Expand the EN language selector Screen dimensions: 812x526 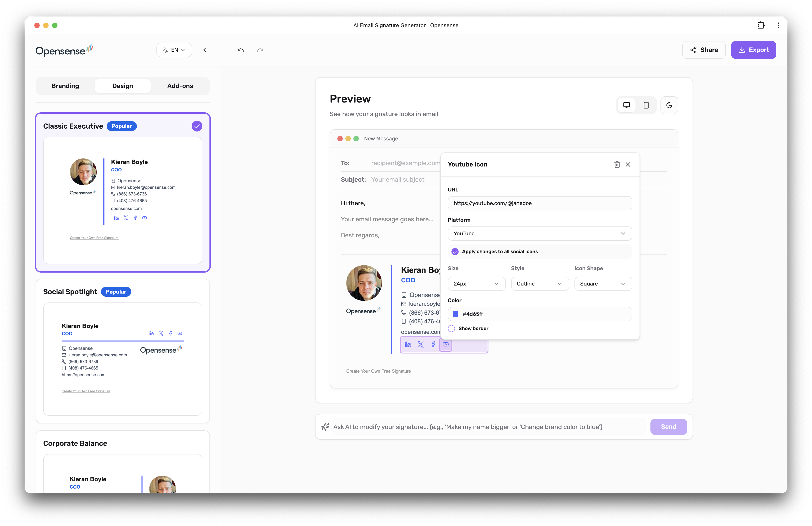click(174, 50)
